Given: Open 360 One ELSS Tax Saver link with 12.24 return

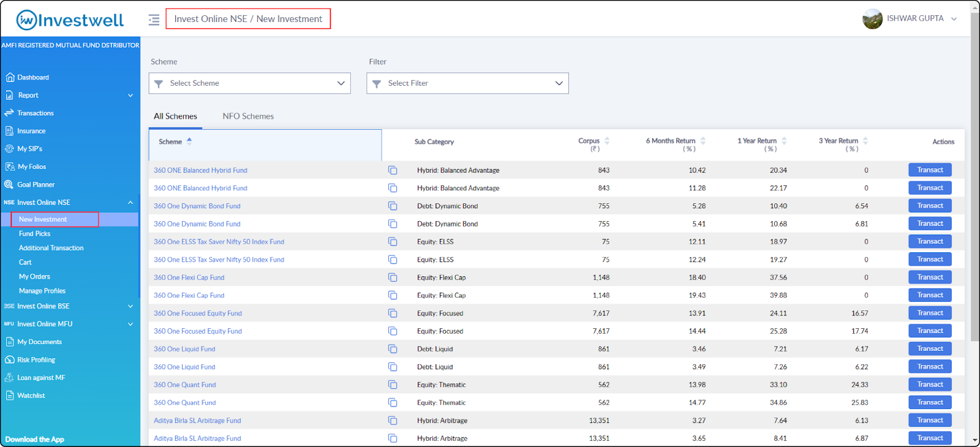Looking at the screenshot, I should pyautogui.click(x=219, y=260).
